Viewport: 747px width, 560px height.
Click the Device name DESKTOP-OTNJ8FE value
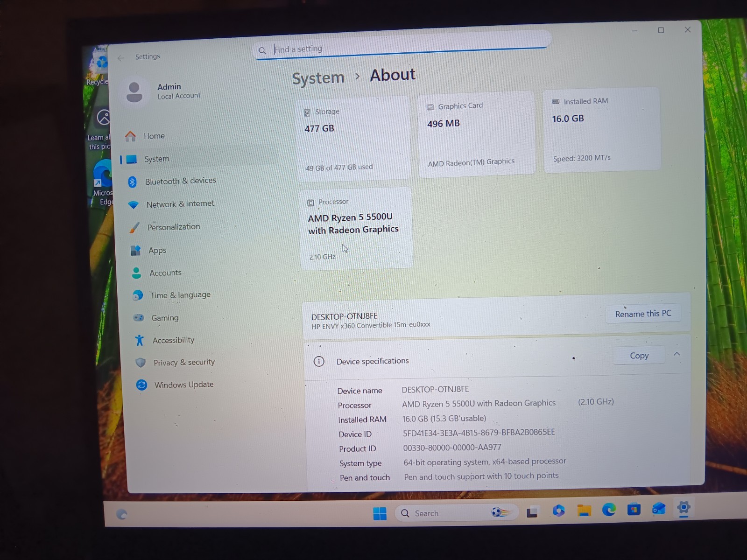(x=435, y=389)
